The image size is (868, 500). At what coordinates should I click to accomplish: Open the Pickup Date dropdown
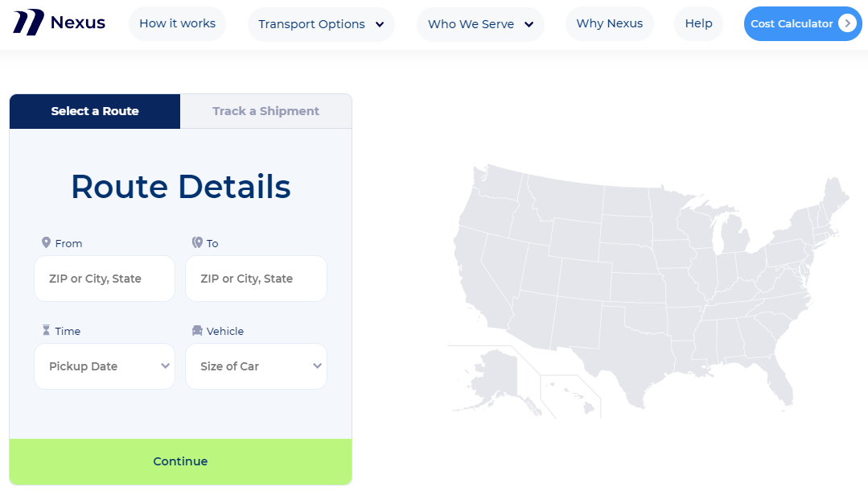(105, 366)
